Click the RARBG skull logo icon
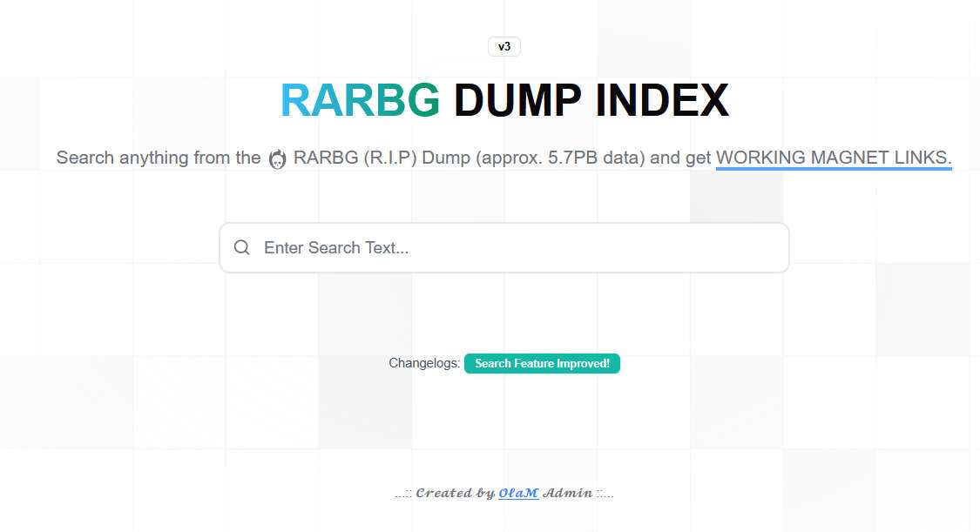Image resolution: width=980 pixels, height=532 pixels. [278, 159]
